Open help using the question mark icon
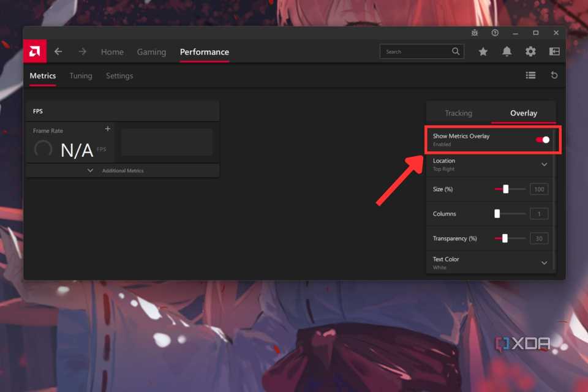 click(x=495, y=32)
